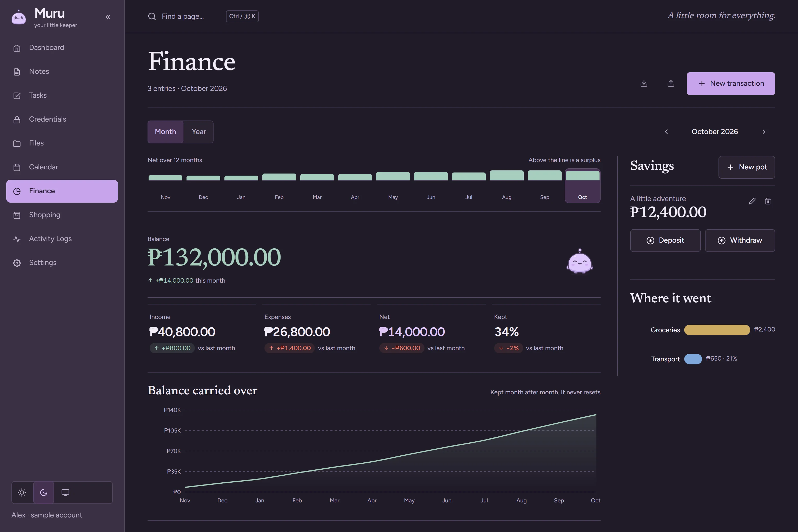The width and height of the screenshot is (798, 532).
Task: Click Withdraw button
Action: [740, 241]
